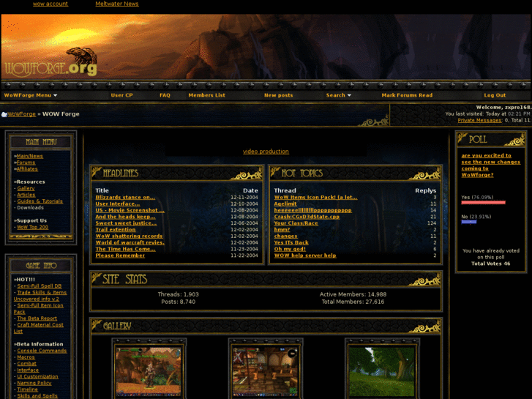Image resolution: width=532 pixels, height=399 pixels.
Task: Click the WoWForge breadcrumb link
Action: coord(22,114)
